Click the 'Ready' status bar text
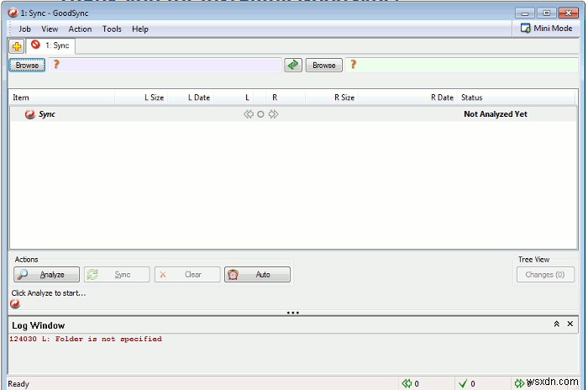The width and height of the screenshot is (588, 390). pyautogui.click(x=18, y=384)
